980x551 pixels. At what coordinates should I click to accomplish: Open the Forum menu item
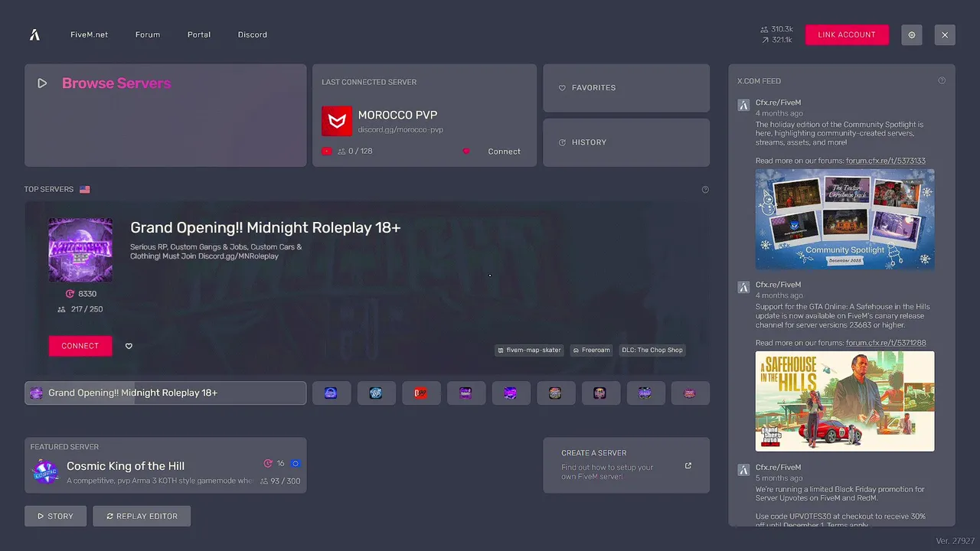pos(148,34)
